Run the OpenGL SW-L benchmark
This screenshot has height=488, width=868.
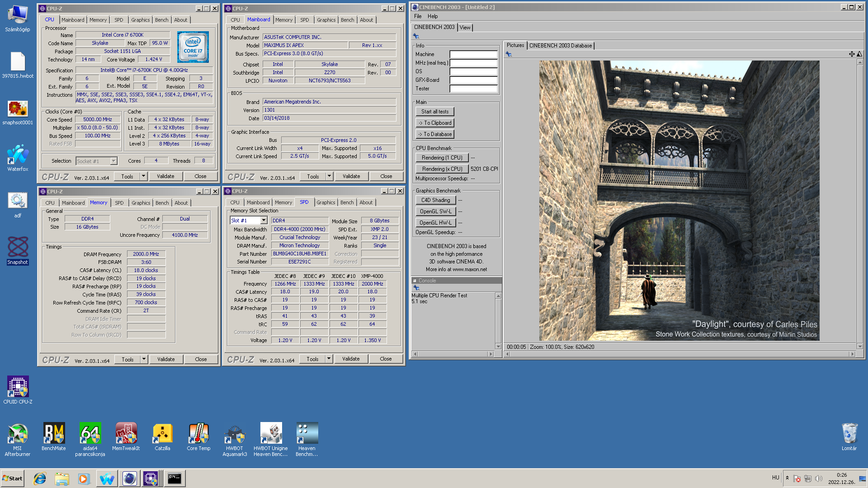435,211
